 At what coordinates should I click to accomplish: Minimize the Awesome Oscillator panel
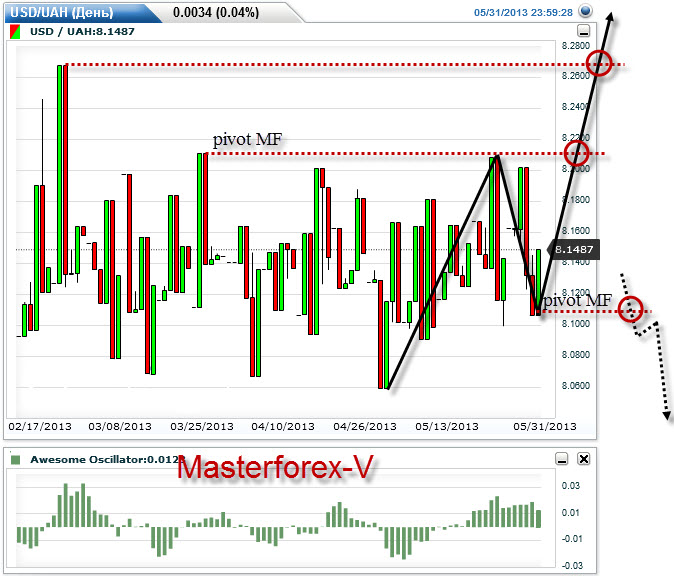[x=562, y=459]
